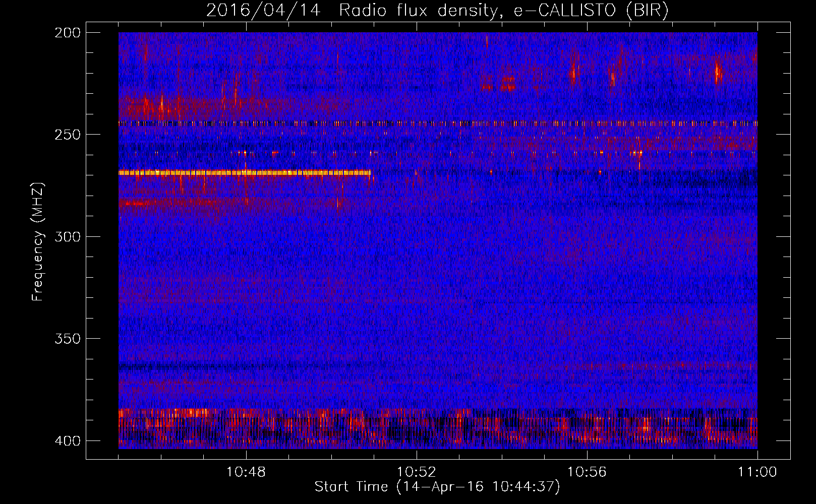
Task: Click the plot title "Radio flux density, e-CALLISTO (BIR)"
Action: click(x=504, y=10)
